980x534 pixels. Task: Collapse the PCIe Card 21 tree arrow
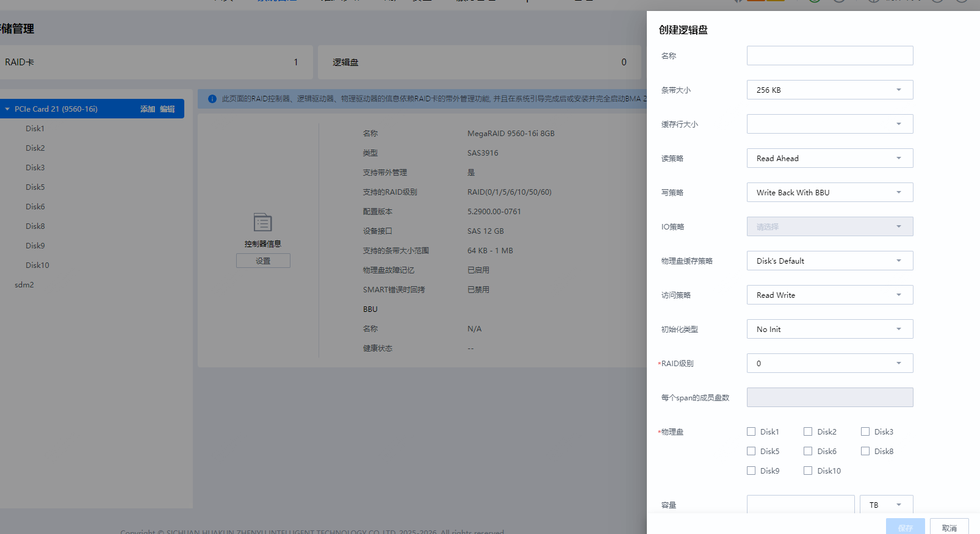pyautogui.click(x=7, y=109)
